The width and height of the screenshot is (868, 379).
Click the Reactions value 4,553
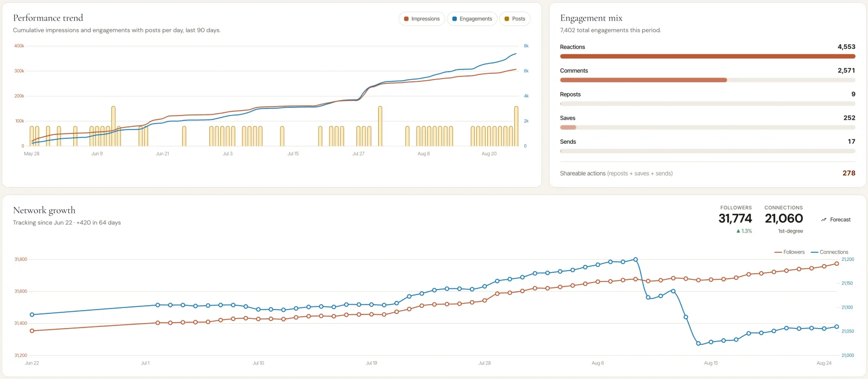(x=846, y=47)
